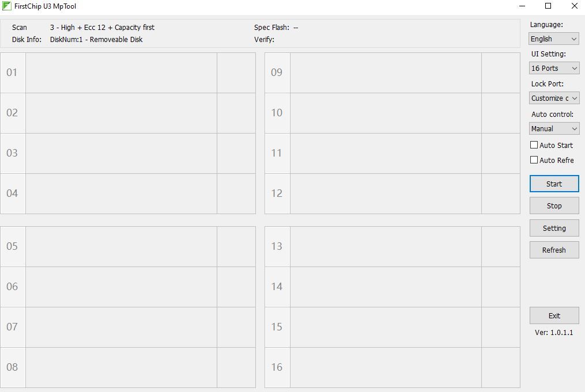Image resolution: width=585 pixels, height=392 pixels.
Task: Click the Start button
Action: [554, 184]
